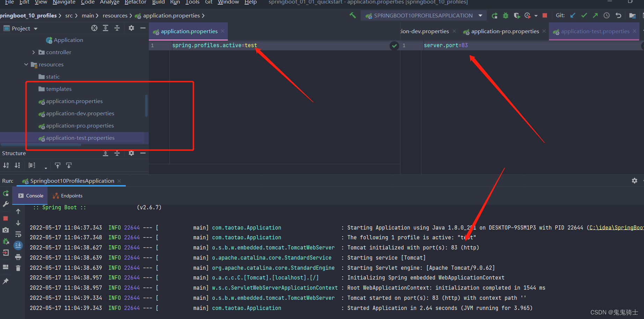Select application.properties in the project tree
Viewport: 644px width, 319px height.
coord(71,101)
